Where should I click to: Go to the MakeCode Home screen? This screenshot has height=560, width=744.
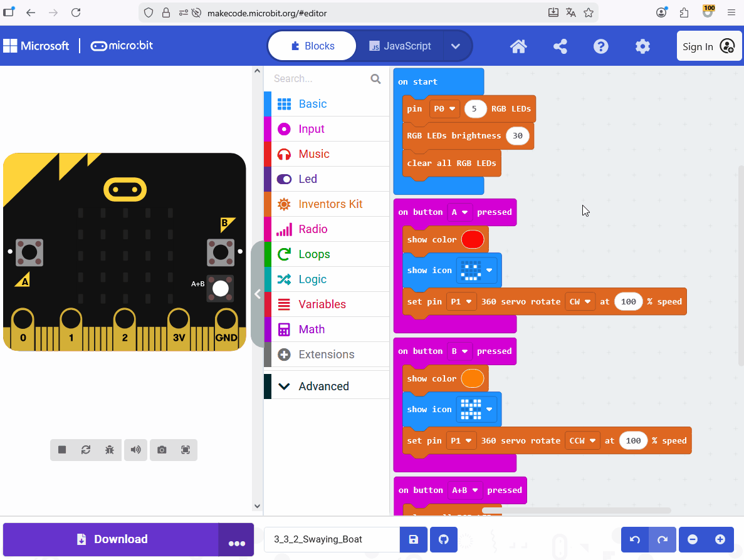pos(518,46)
